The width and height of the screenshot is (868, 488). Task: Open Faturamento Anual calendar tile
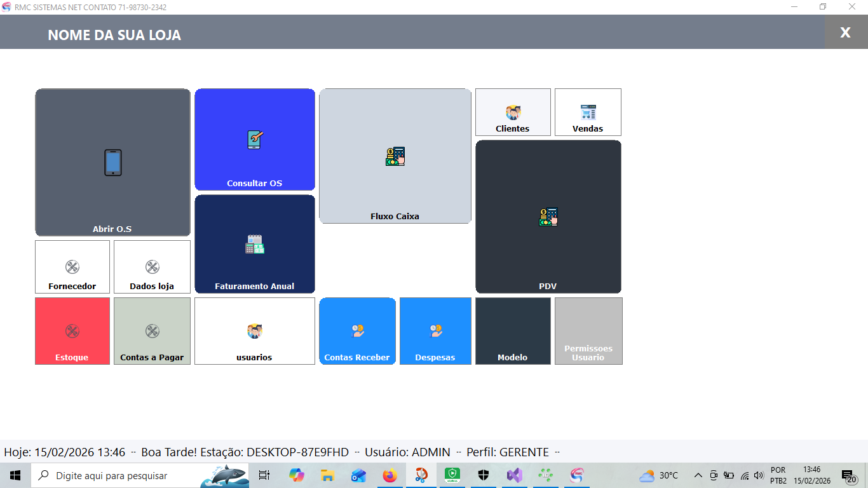pos(255,244)
